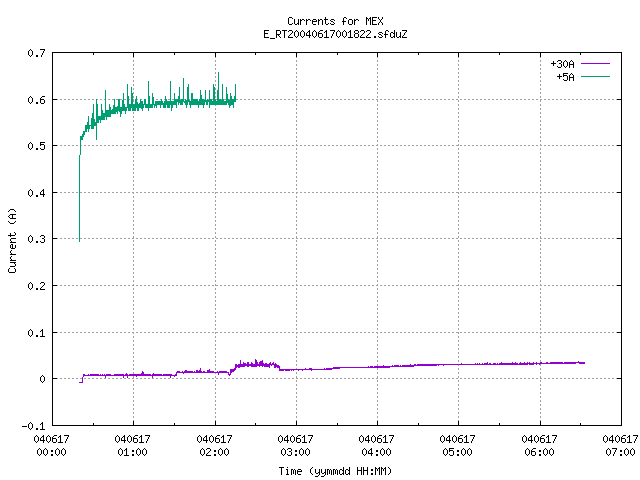Screen dimensions: 640x480
Task: Click the x-axis tick 040617 01:00
Action: point(133,446)
